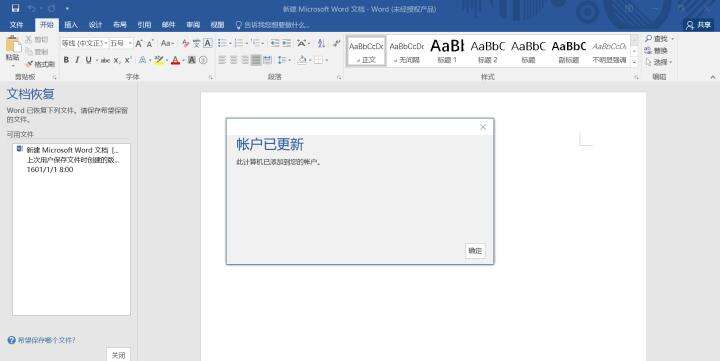This screenshot has width=720, height=361.
Task: Increase paragraph indent
Action: click(286, 43)
